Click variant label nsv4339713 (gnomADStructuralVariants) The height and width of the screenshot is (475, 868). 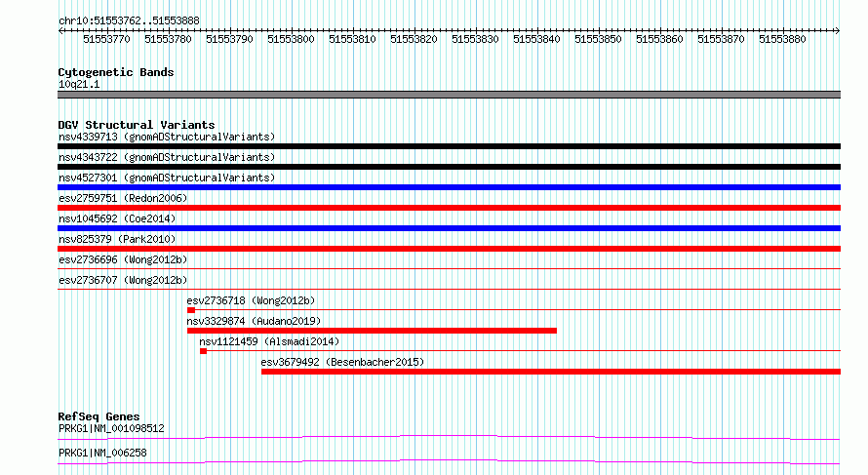[167, 137]
